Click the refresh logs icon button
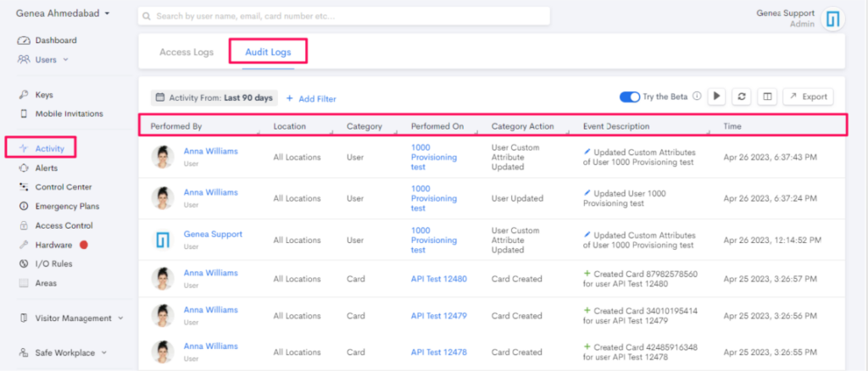This screenshot has width=868, height=371. coord(742,97)
